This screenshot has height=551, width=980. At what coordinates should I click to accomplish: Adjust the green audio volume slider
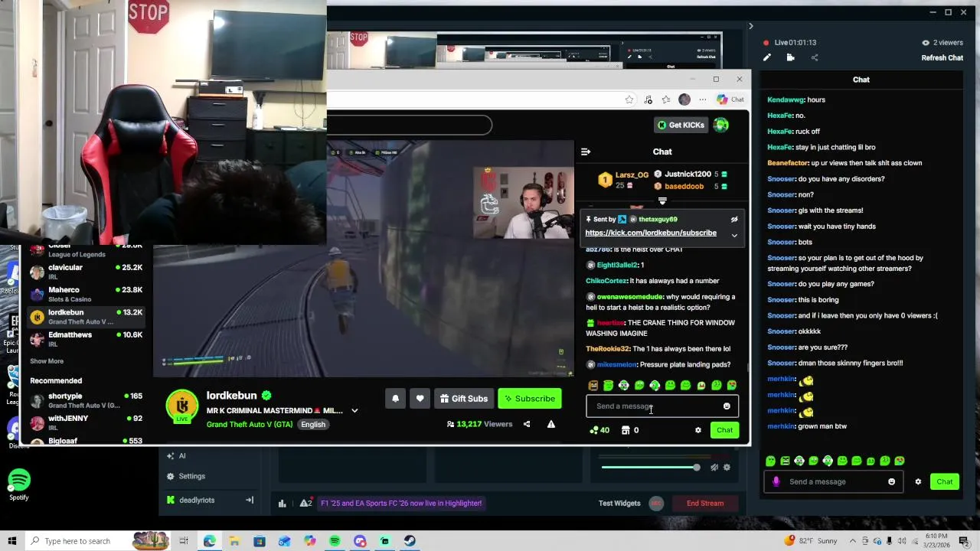tap(649, 467)
